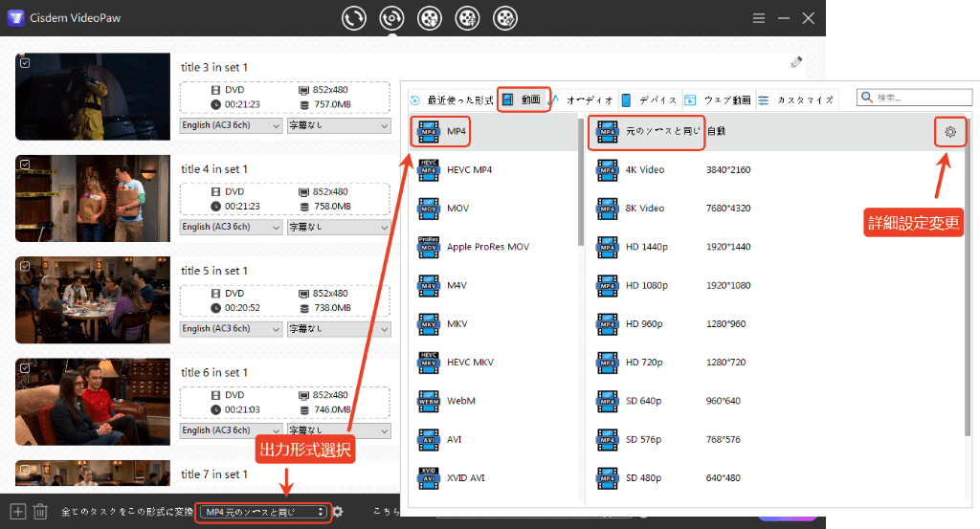This screenshot has width=980, height=529.
Task: Click gear icon beside output format selector
Action: tap(338, 512)
